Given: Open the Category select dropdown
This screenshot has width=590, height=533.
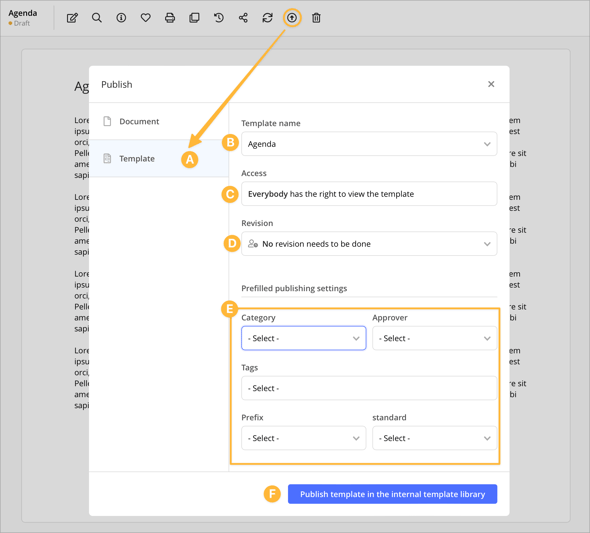Looking at the screenshot, I should 304,338.
